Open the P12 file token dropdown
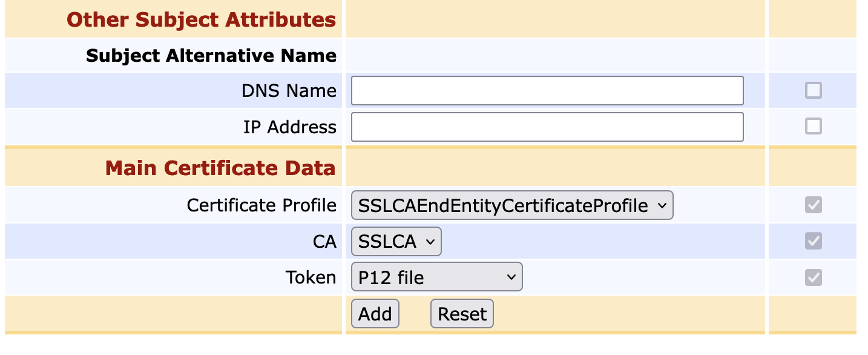This screenshot has width=868, height=355. tap(436, 277)
